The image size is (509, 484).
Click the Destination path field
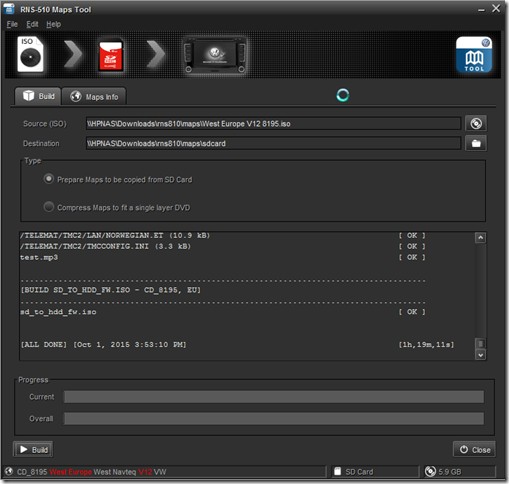273,143
